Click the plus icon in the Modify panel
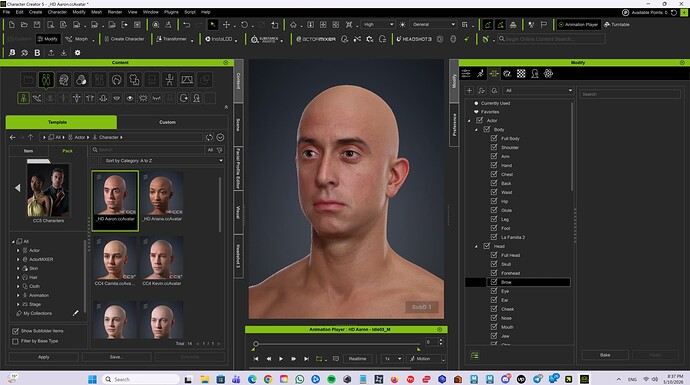The height and width of the screenshot is (385, 690). [469, 91]
